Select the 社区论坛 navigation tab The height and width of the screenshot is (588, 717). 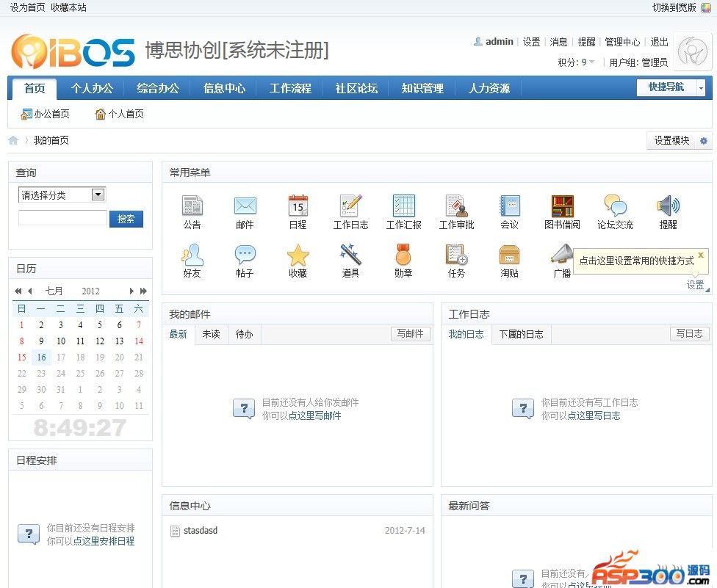(356, 88)
